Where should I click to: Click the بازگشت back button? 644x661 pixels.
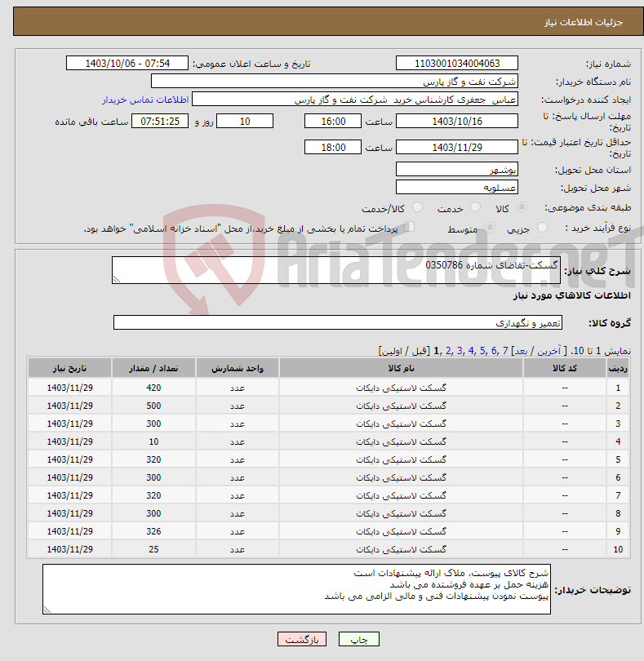(302, 639)
